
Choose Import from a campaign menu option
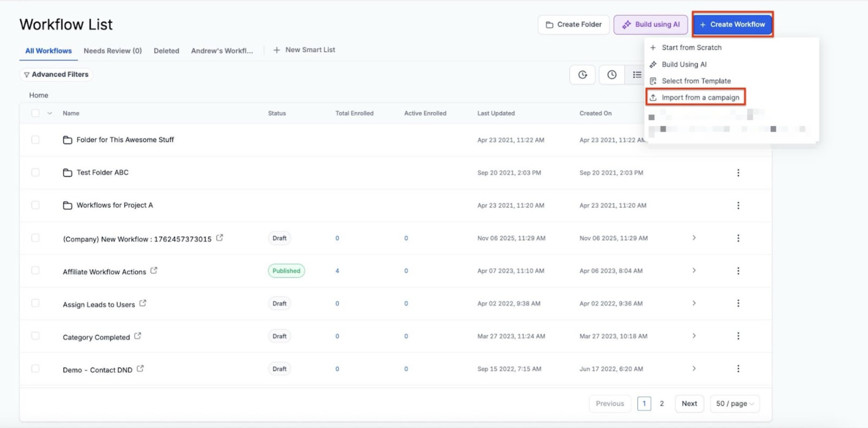700,97
